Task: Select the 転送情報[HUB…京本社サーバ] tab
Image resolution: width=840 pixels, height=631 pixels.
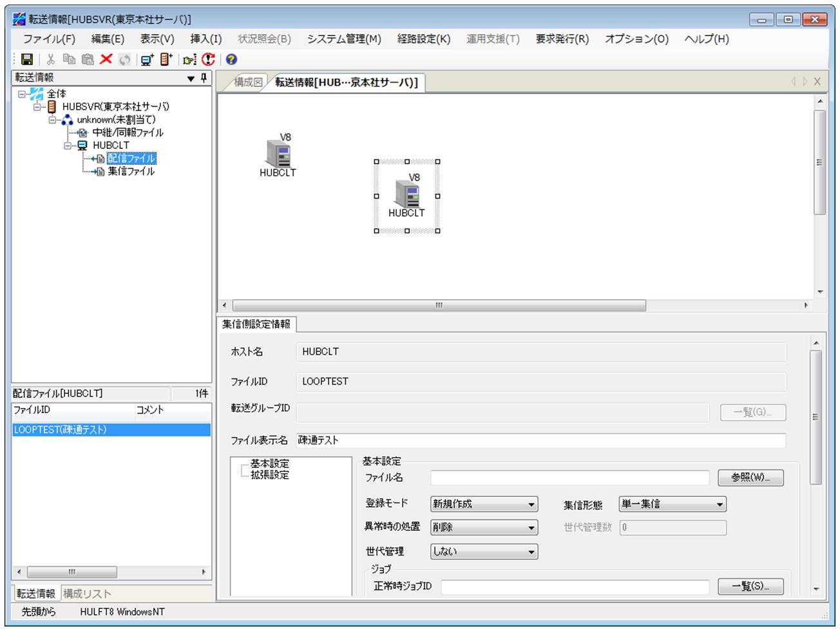Action: (347, 83)
